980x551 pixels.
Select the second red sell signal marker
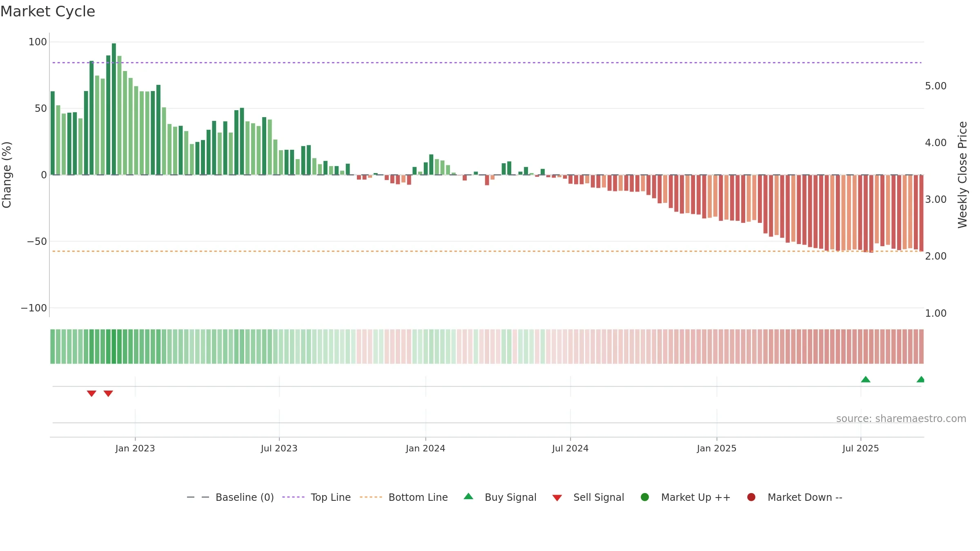click(x=108, y=393)
